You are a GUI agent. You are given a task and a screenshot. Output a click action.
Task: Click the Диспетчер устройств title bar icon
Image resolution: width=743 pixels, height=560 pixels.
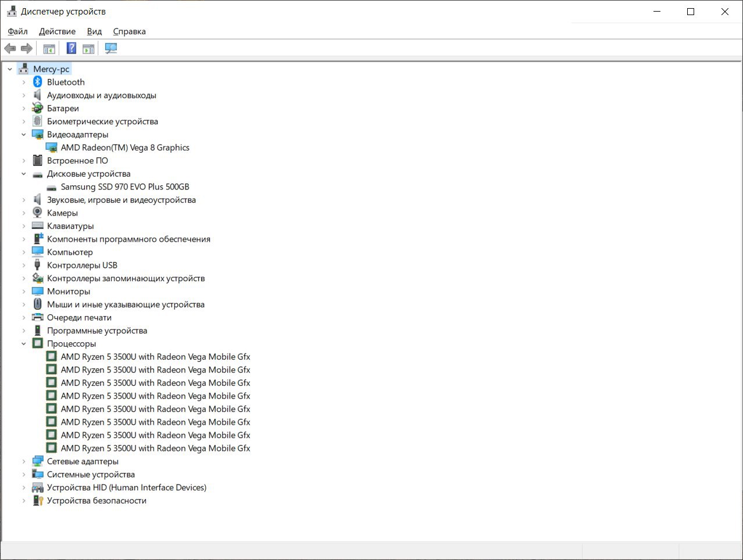(x=12, y=11)
